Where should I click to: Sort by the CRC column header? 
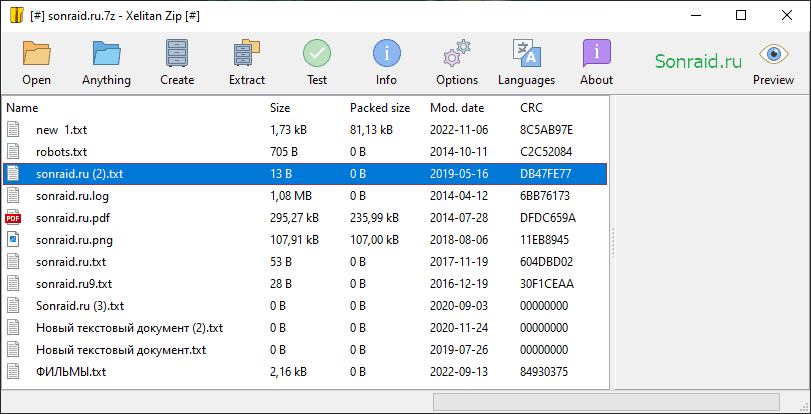[x=531, y=108]
